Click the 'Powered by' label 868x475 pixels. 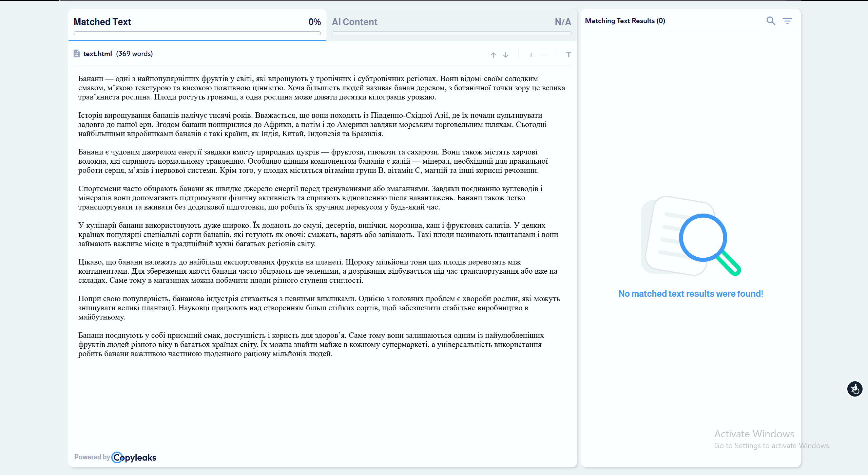coord(92,457)
